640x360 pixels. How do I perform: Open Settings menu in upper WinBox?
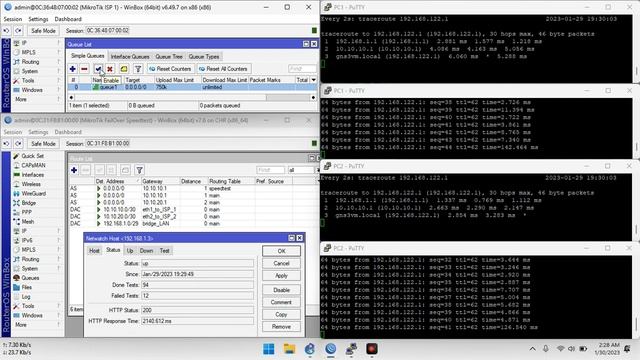(x=38, y=19)
